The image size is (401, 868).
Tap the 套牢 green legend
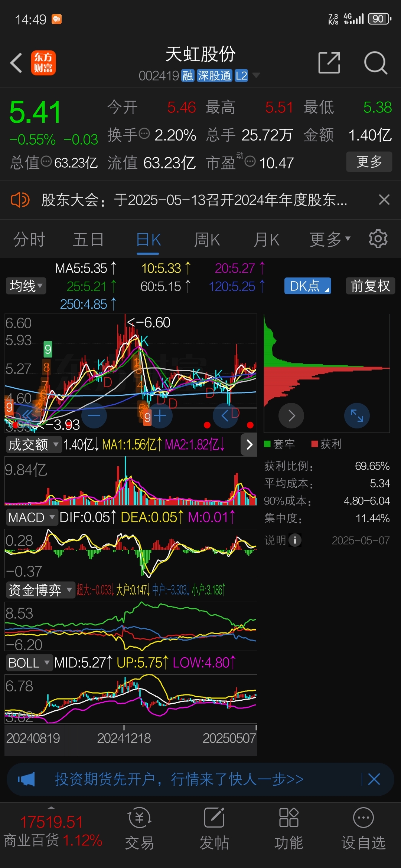click(279, 444)
